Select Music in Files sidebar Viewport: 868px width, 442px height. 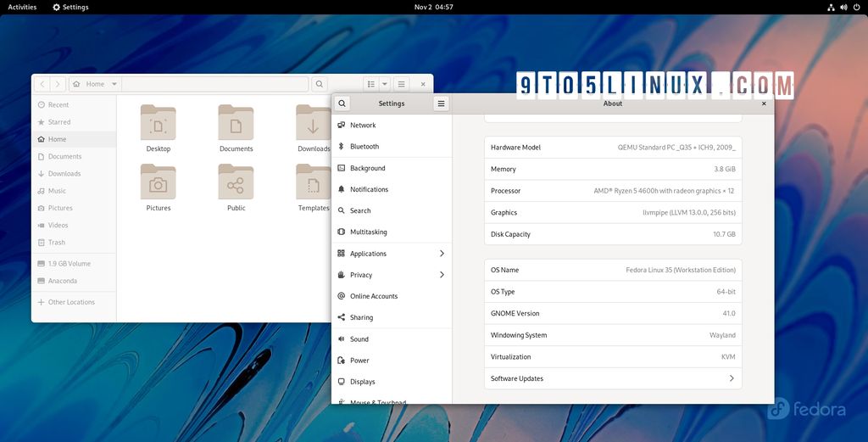coord(74,191)
